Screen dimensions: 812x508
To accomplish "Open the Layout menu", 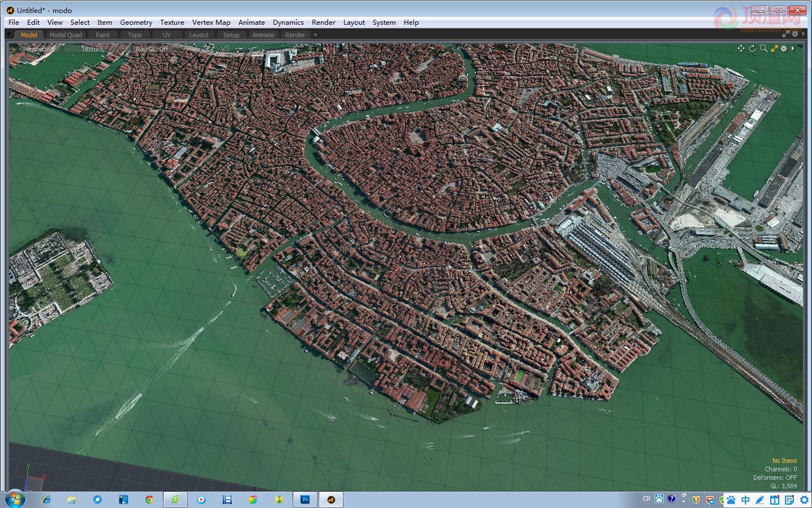I will click(x=354, y=23).
